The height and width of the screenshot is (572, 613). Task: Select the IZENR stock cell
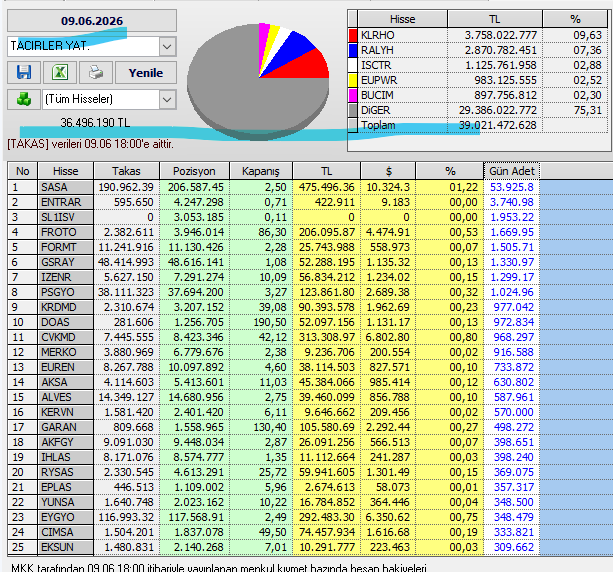tap(66, 277)
